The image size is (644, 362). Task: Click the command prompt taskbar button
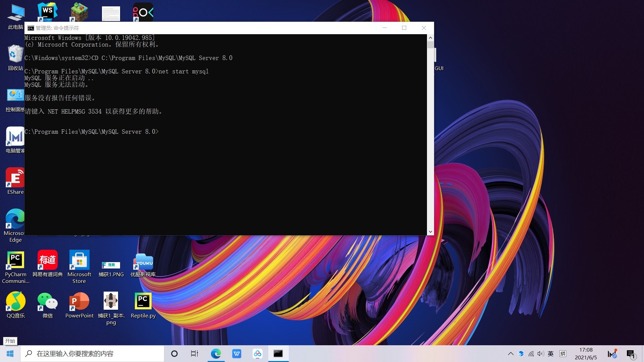(278, 354)
